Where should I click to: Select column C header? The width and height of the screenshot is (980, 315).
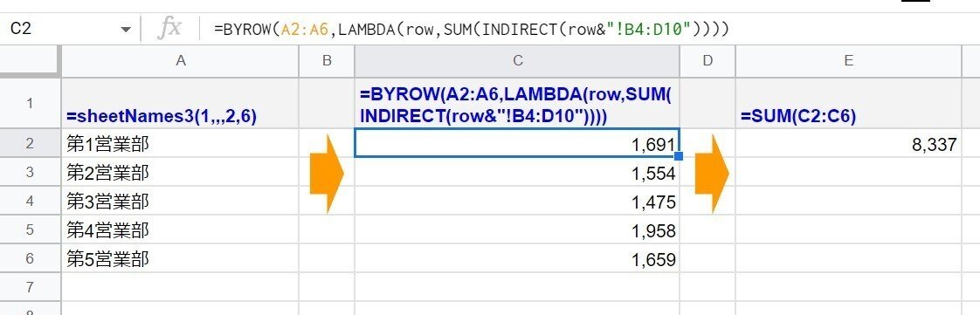pyautogui.click(x=517, y=60)
